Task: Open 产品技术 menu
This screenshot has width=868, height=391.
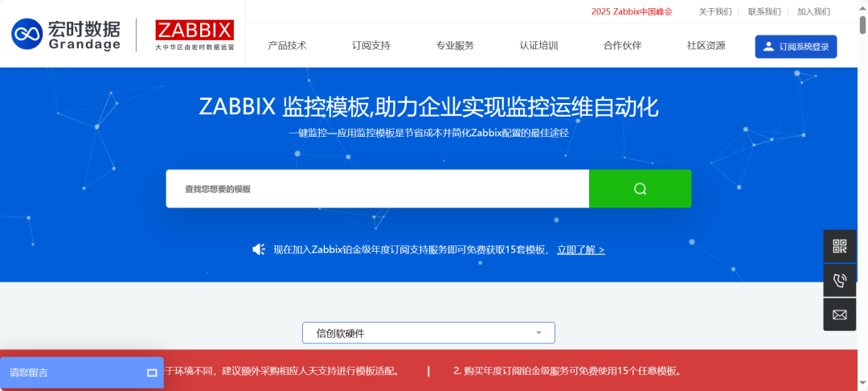Action: click(287, 46)
